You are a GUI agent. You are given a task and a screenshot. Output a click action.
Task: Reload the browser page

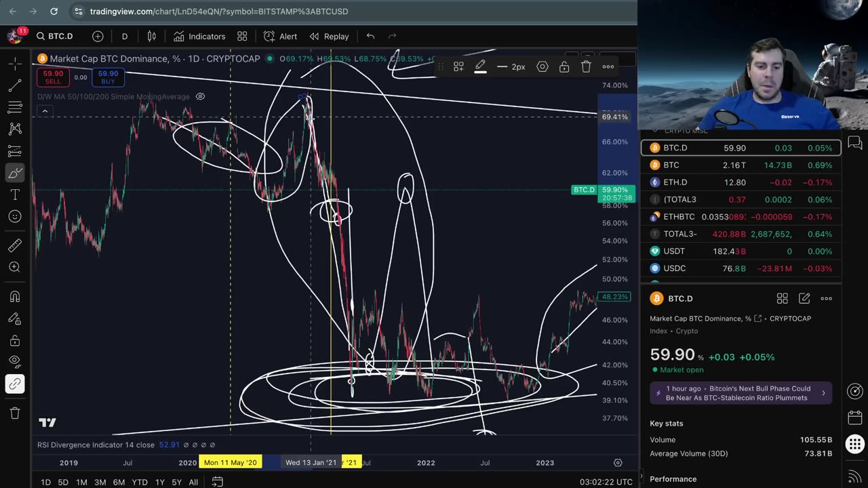(x=54, y=12)
